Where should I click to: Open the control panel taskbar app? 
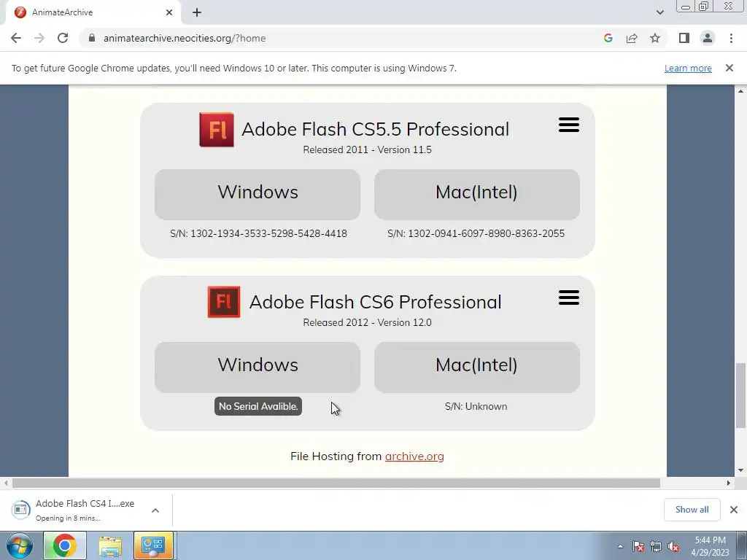pos(153,545)
